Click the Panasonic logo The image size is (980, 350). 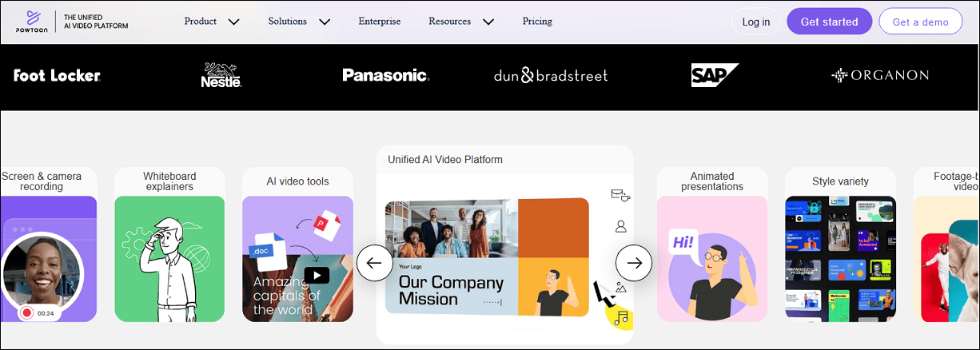pos(386,75)
